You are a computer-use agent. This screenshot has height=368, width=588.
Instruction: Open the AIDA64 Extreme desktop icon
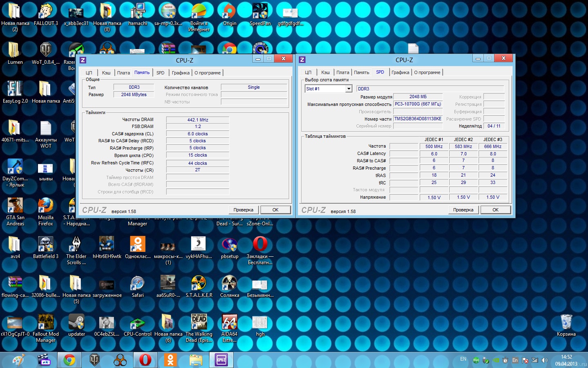point(229,323)
